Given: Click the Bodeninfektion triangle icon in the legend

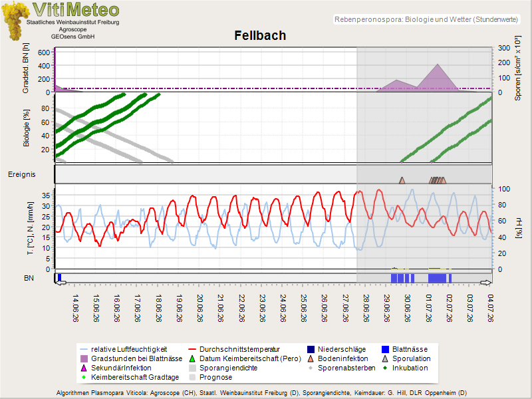Looking at the screenshot, I should pos(311,358).
